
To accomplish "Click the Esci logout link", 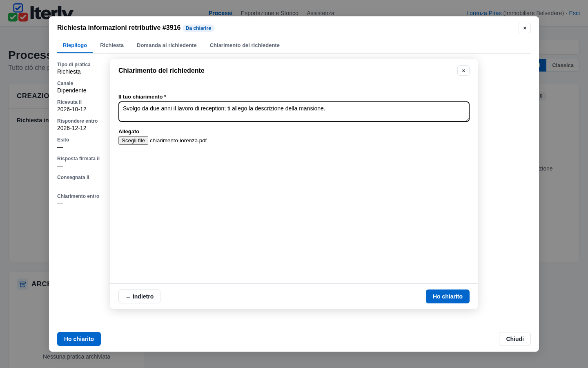I will [x=575, y=13].
